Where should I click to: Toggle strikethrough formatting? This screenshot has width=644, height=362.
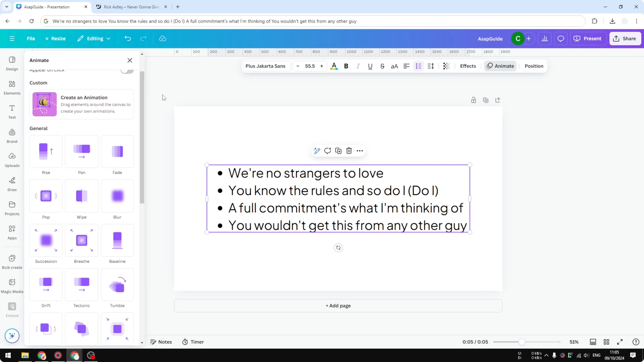(x=382, y=66)
